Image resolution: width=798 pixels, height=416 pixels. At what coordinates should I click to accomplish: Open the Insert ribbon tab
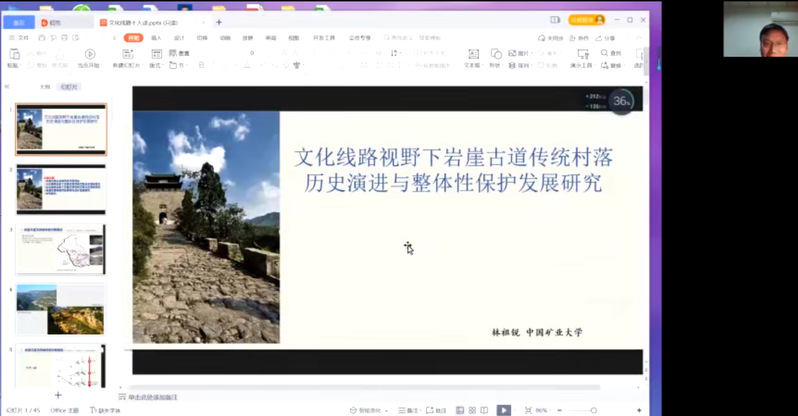point(156,38)
